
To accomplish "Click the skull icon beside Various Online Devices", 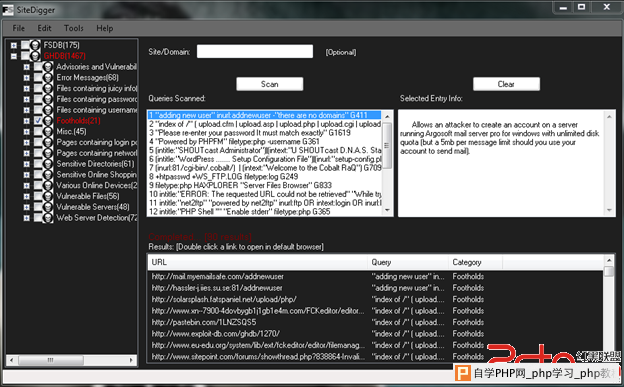I will coord(48,186).
